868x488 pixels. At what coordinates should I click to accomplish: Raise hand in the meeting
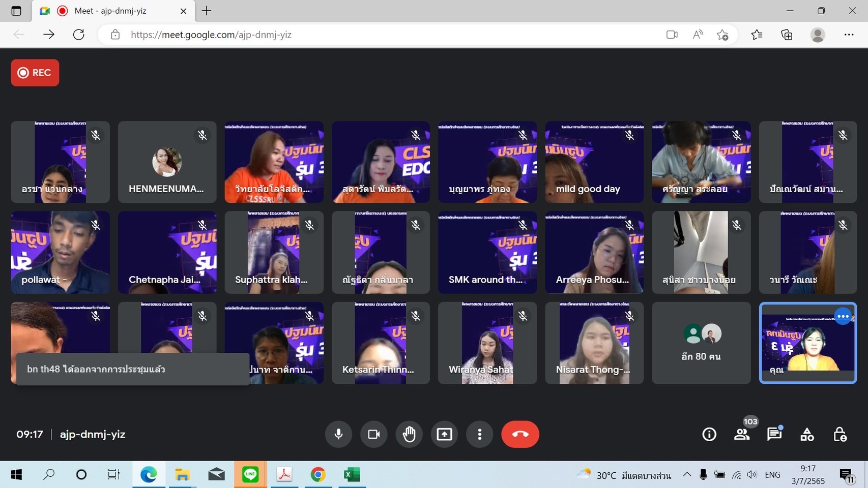click(409, 434)
